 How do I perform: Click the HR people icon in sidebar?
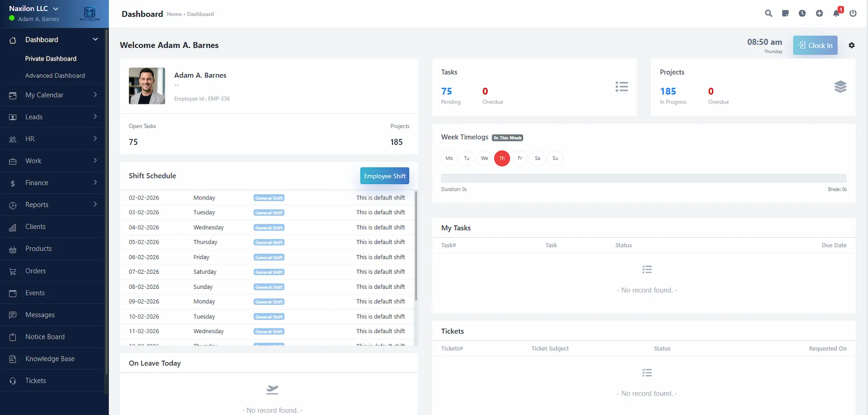coord(13,139)
